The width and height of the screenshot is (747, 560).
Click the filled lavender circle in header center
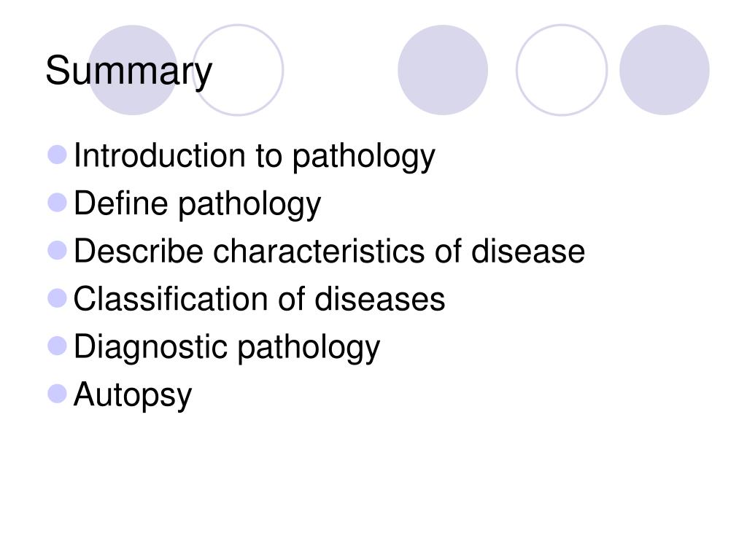[x=443, y=70]
